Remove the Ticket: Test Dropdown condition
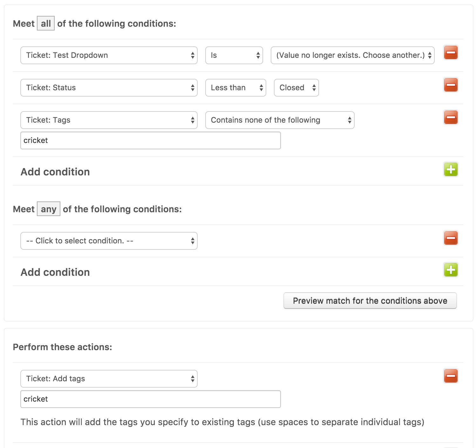Viewport: 476px width, 448px height. click(451, 53)
